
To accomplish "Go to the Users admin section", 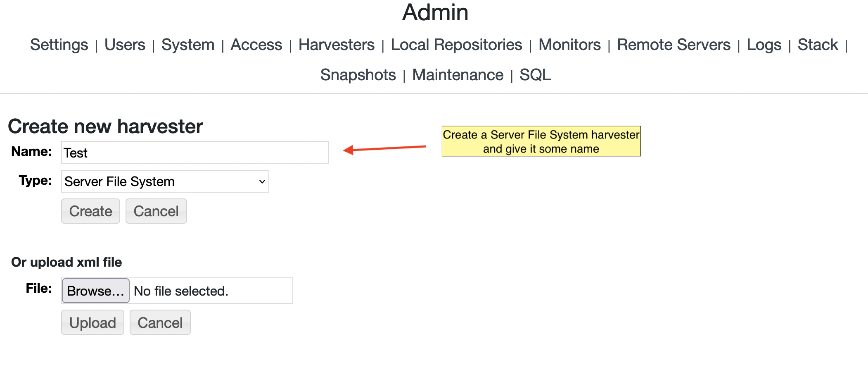I will (125, 45).
